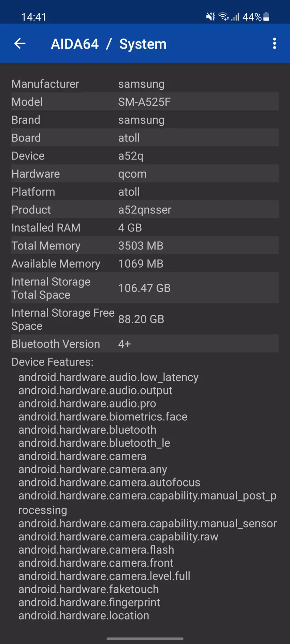Tap the Wi-Fi status icon

pyautogui.click(x=223, y=17)
